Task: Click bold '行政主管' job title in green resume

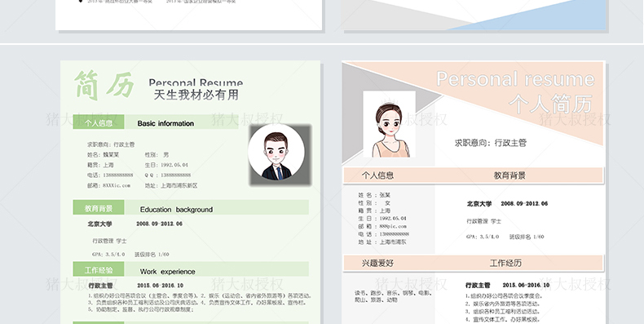Action: 100,286
